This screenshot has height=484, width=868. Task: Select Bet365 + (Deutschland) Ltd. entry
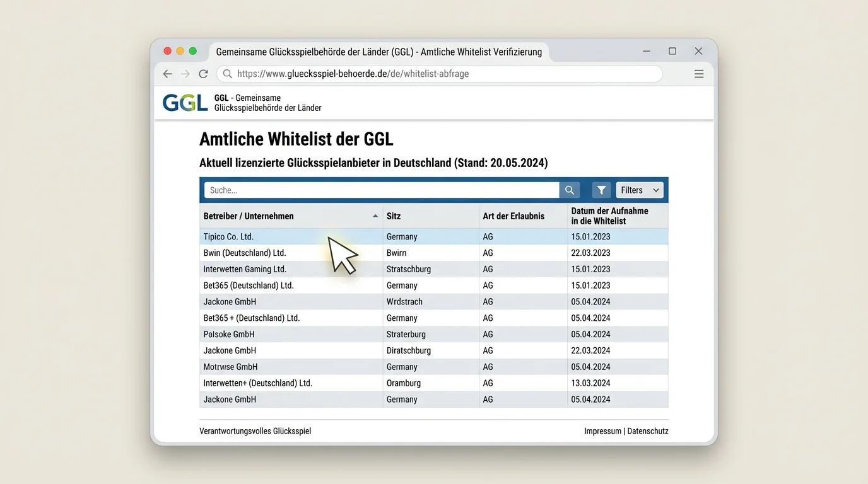[251, 318]
